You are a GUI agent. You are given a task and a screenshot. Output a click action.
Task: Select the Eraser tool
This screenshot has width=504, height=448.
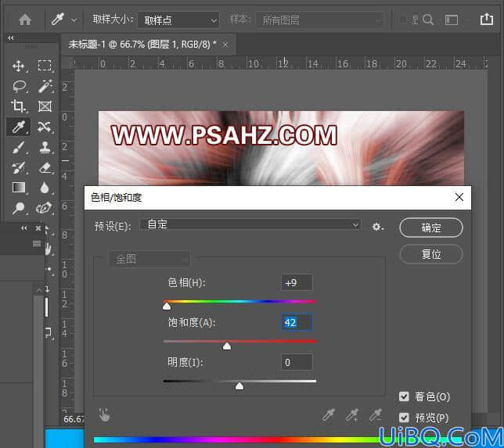tap(45, 167)
